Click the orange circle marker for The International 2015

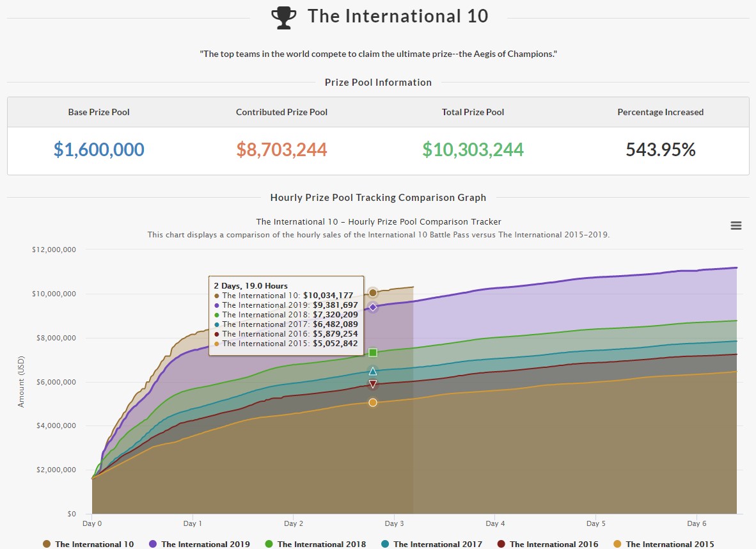pos(373,402)
